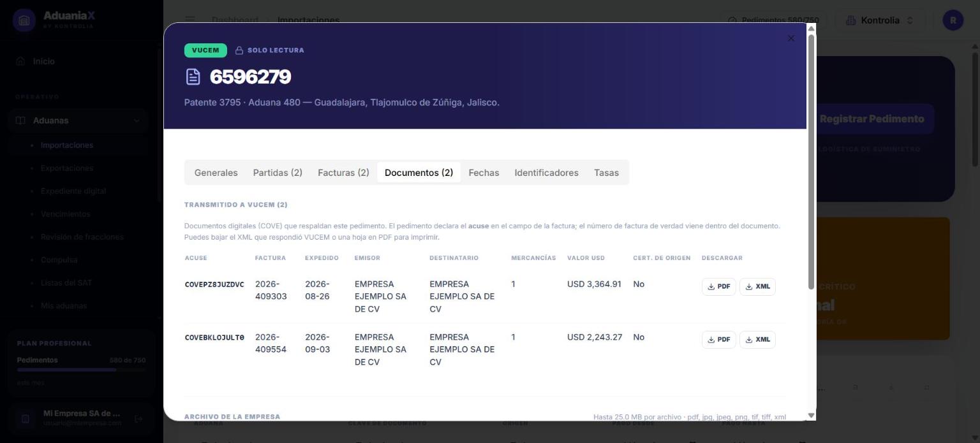Screen dimensions: 980x443
Task: Open Vencimientos in the sidebar
Action: coord(66,214)
